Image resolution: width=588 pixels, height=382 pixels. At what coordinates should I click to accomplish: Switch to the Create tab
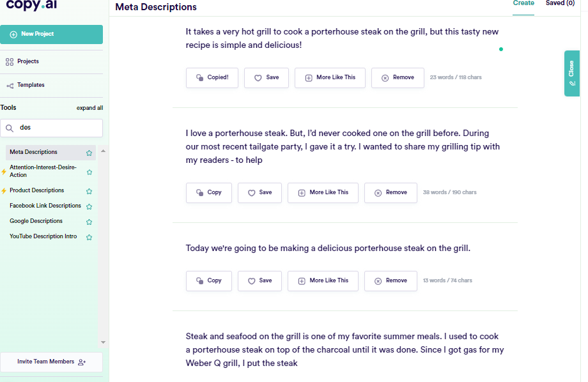[523, 4]
